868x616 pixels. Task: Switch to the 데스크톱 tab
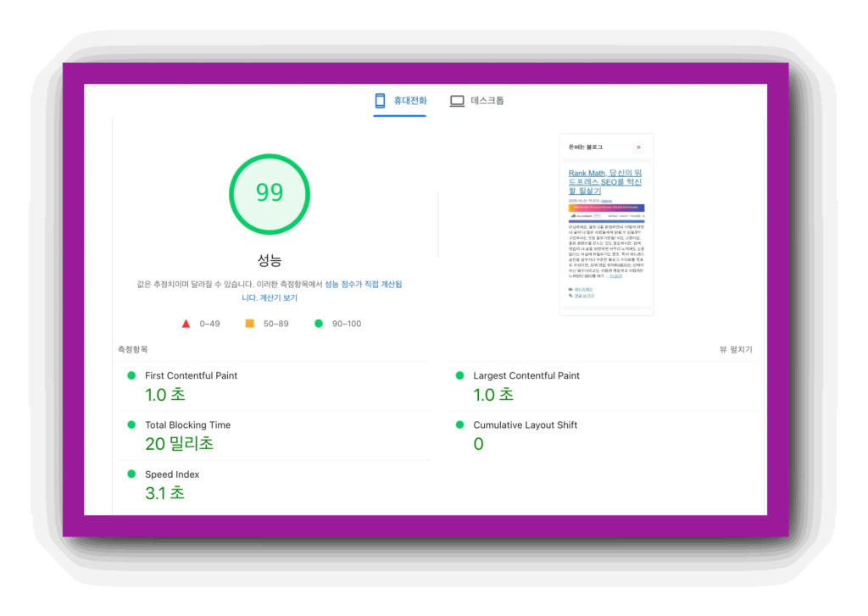487,101
